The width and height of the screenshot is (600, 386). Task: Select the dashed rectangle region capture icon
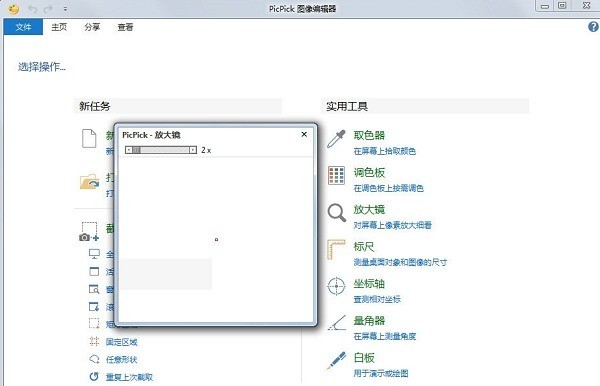(94, 324)
